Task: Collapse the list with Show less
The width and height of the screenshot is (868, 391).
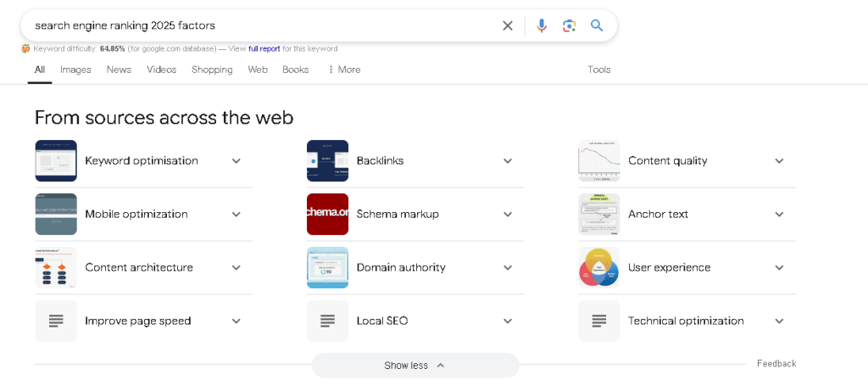Action: pos(415,366)
